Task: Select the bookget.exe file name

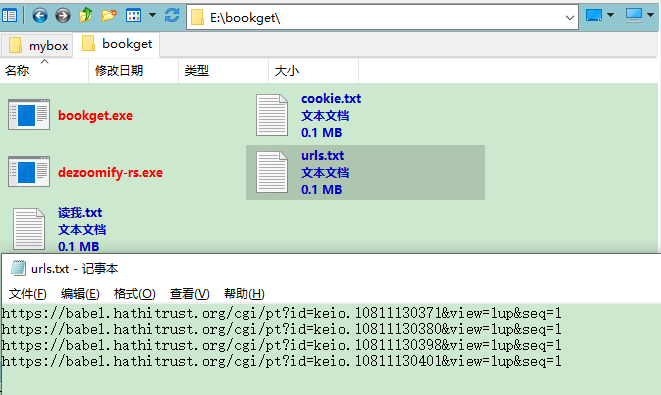Action: coord(95,116)
